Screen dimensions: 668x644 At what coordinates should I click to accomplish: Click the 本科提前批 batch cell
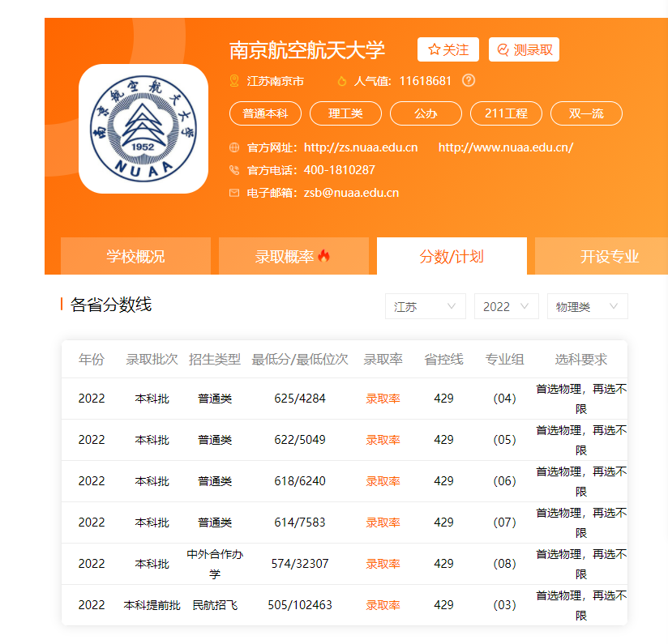[x=152, y=605]
